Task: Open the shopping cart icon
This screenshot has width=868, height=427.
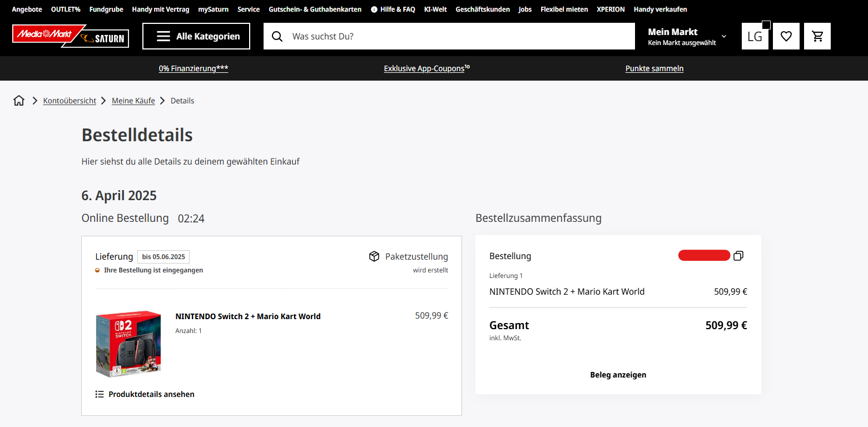Action: [817, 36]
